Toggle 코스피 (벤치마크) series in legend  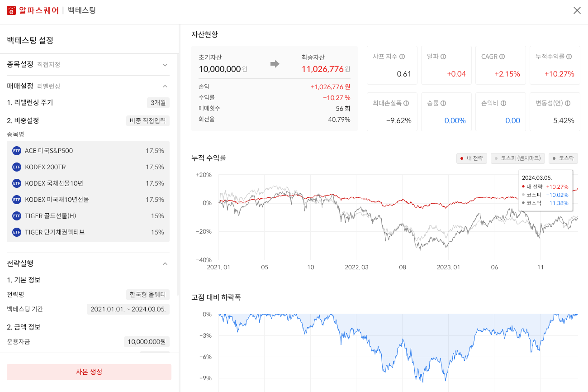[x=518, y=158]
